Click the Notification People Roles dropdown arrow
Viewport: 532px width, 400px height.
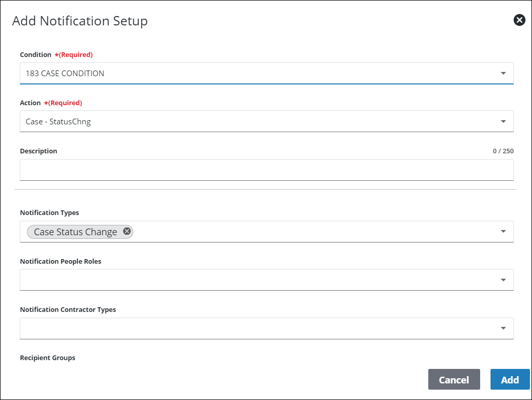502,279
